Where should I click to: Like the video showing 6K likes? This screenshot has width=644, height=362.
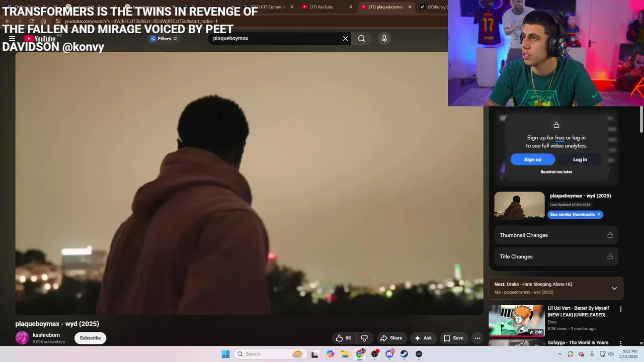[x=344, y=338]
